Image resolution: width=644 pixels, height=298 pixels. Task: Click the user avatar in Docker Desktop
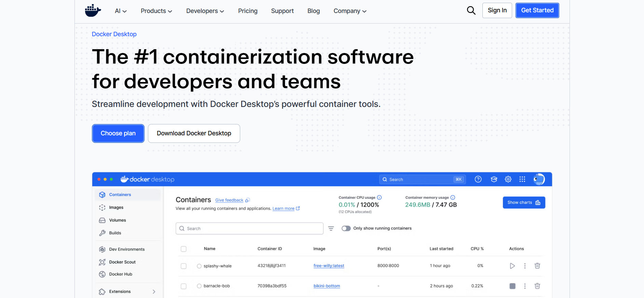(539, 179)
